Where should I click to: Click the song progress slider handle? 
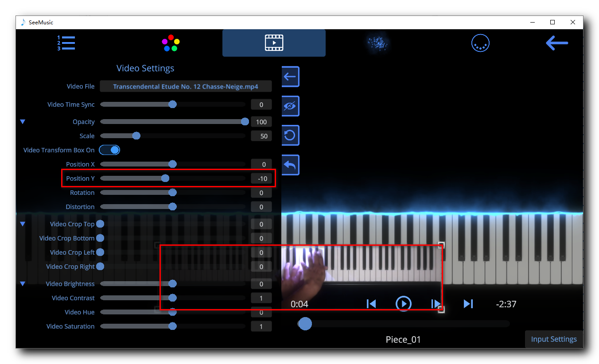pyautogui.click(x=305, y=324)
